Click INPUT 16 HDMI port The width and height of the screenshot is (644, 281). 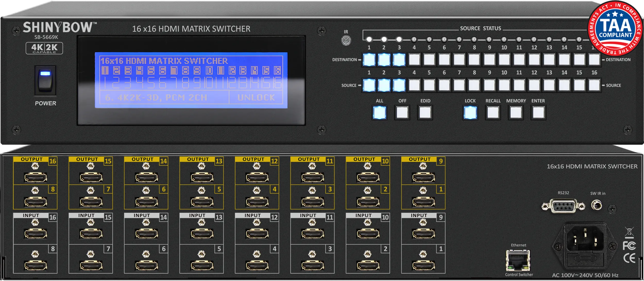(36, 234)
